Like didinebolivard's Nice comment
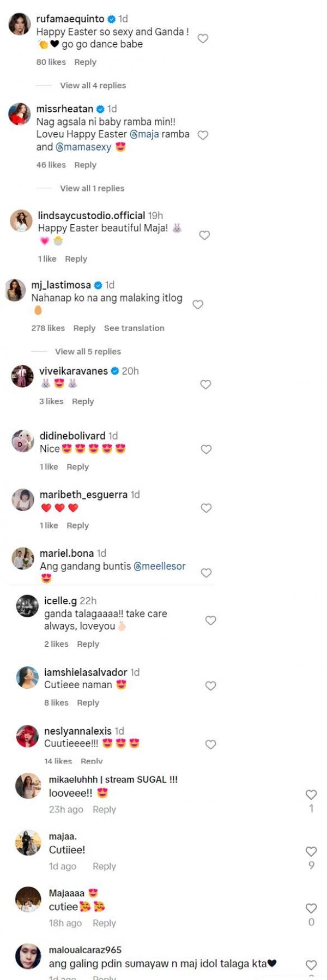327x980 pixels. click(x=206, y=449)
